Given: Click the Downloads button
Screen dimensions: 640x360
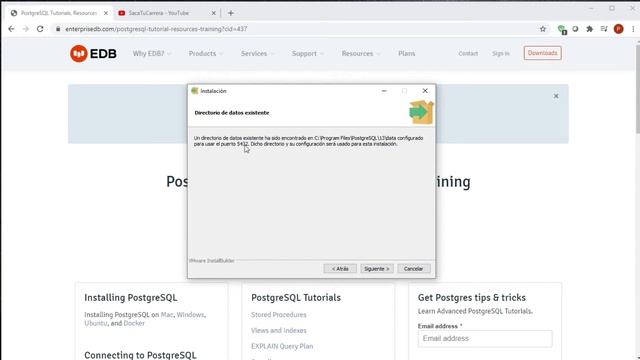Looking at the screenshot, I should click(x=542, y=53).
